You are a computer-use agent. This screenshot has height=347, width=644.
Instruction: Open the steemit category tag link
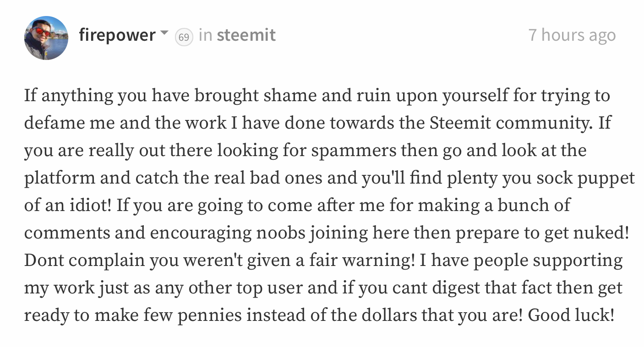coord(246,35)
